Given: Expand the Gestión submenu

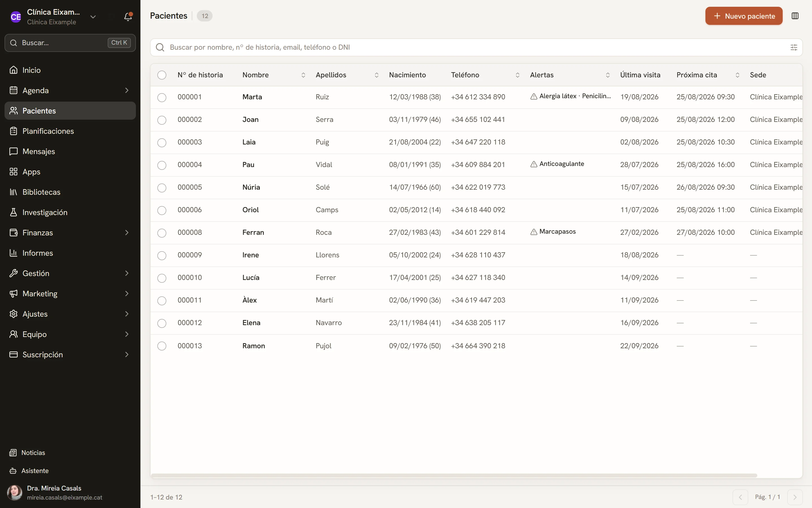Looking at the screenshot, I should [x=127, y=273].
